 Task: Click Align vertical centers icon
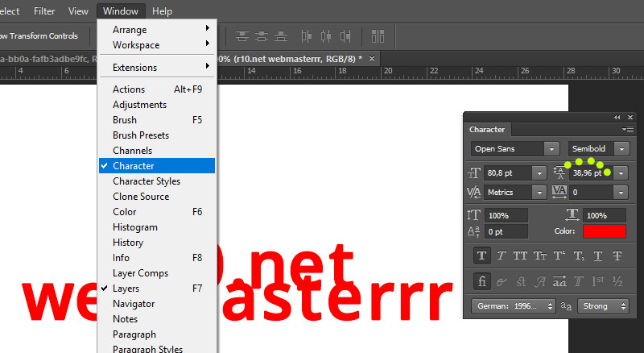261,36
